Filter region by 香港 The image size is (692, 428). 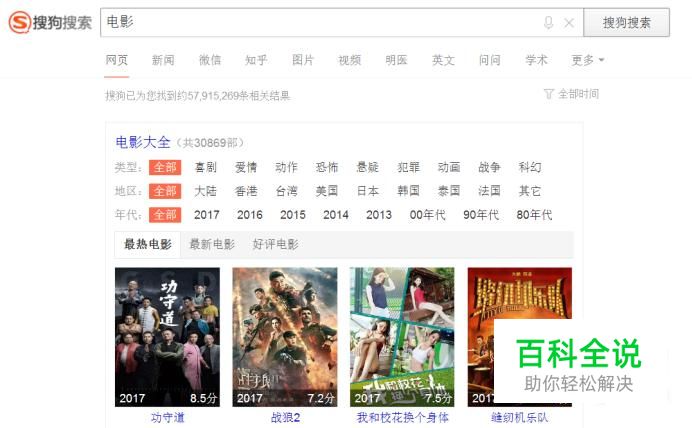tap(246, 191)
